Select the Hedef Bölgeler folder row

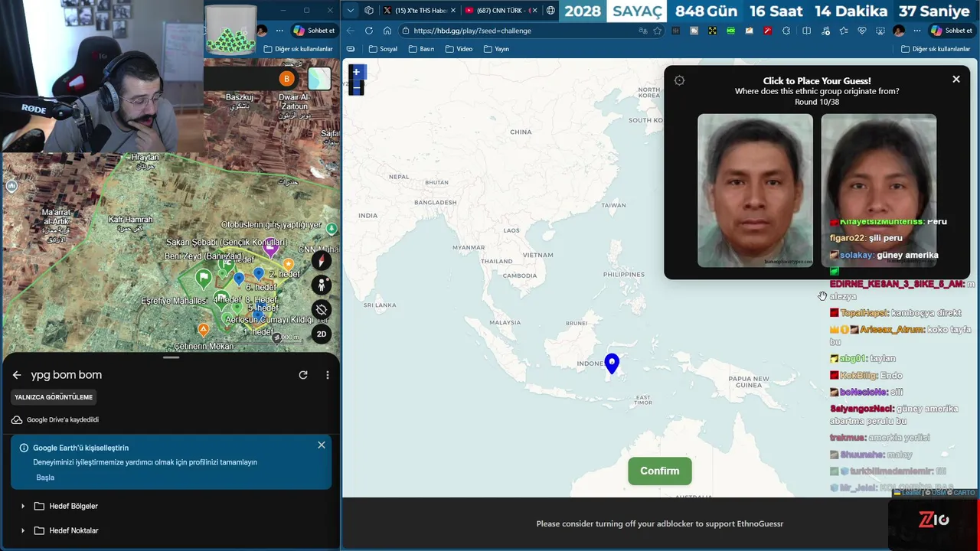pyautogui.click(x=171, y=506)
